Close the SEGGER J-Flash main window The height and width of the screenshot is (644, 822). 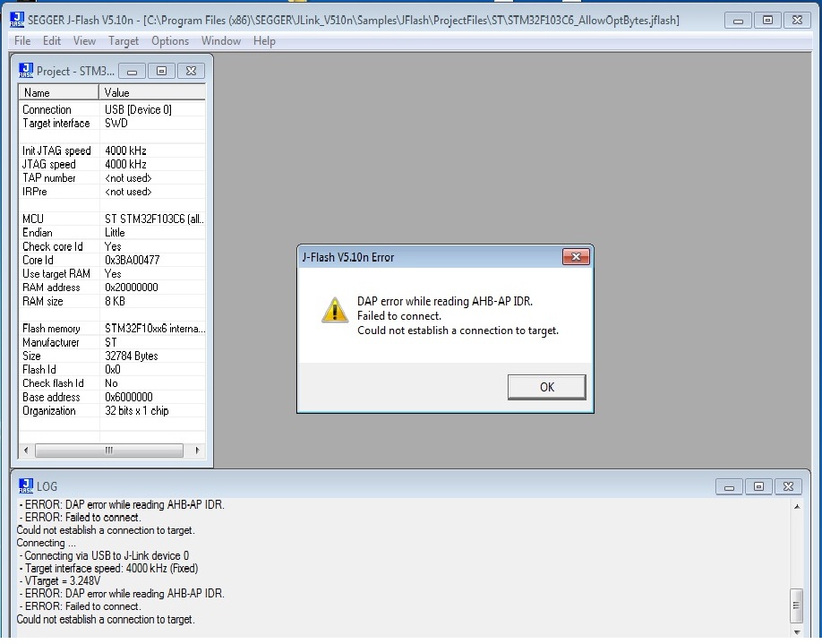click(797, 21)
